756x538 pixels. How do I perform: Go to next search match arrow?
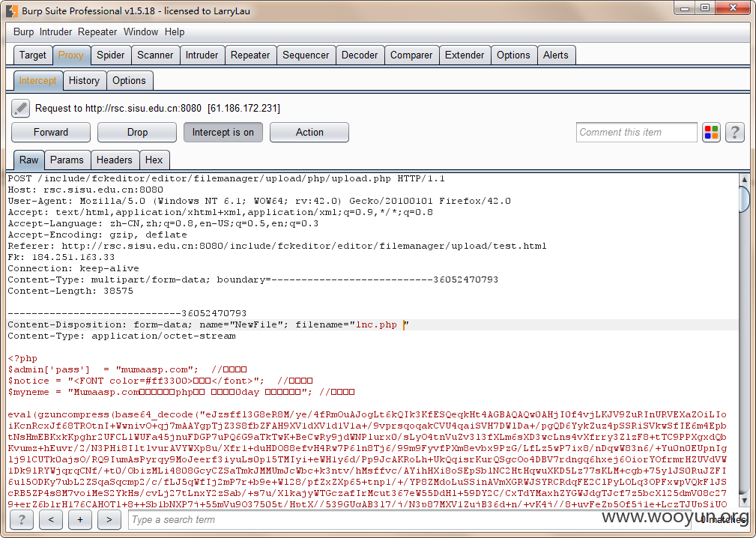point(109,520)
